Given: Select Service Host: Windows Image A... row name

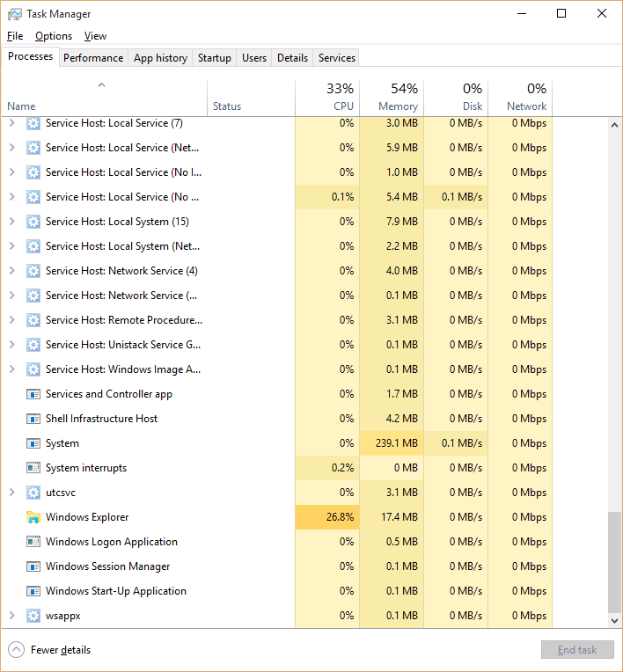Looking at the screenshot, I should (123, 369).
